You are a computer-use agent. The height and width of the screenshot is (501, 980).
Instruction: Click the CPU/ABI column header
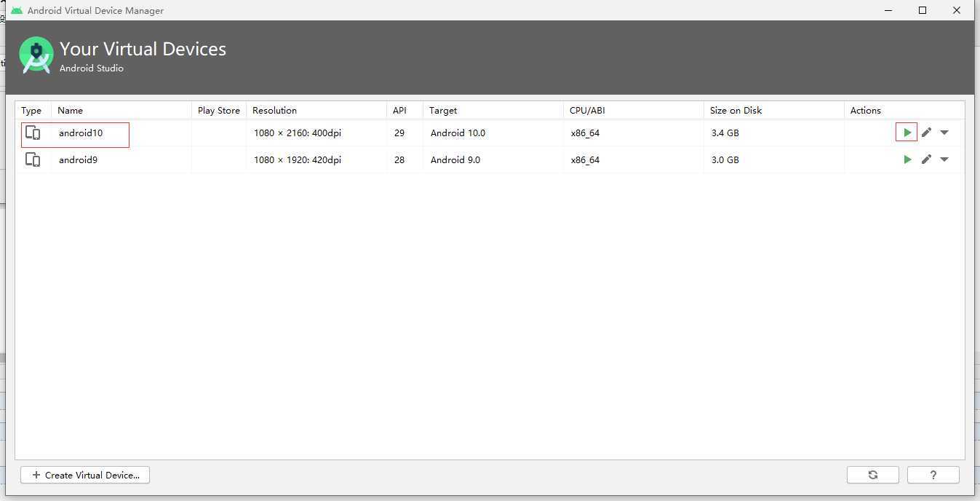pos(587,111)
